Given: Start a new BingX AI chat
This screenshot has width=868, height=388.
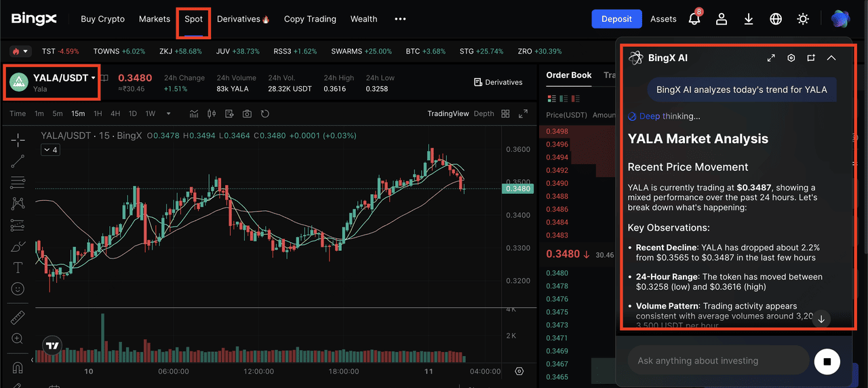Looking at the screenshot, I should [811, 58].
